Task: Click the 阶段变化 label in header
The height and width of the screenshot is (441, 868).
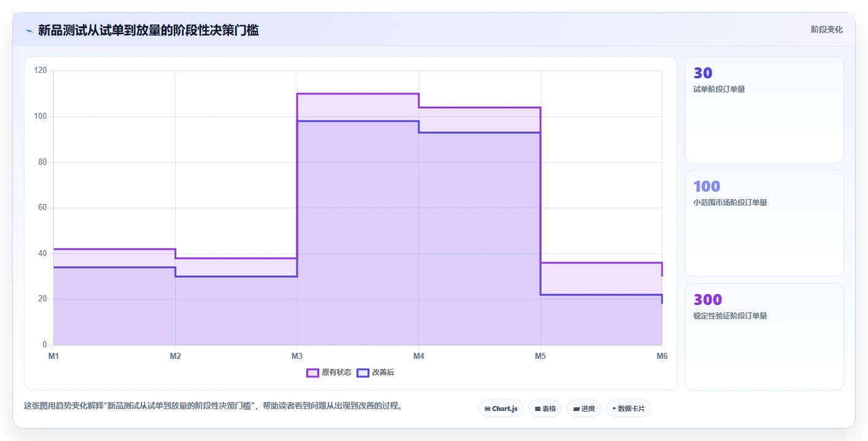Action: coord(827,29)
